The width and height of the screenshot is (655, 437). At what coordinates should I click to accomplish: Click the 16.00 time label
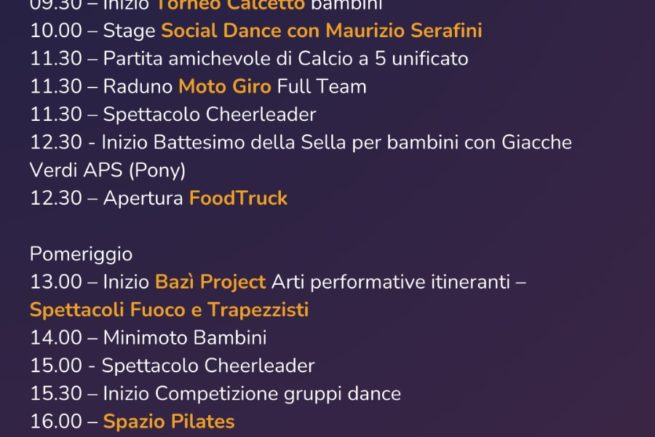[52, 422]
